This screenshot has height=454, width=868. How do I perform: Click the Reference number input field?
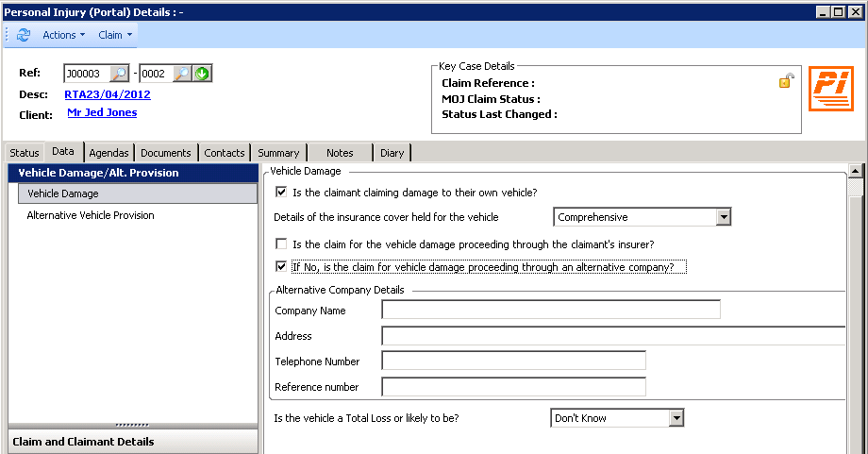point(513,386)
